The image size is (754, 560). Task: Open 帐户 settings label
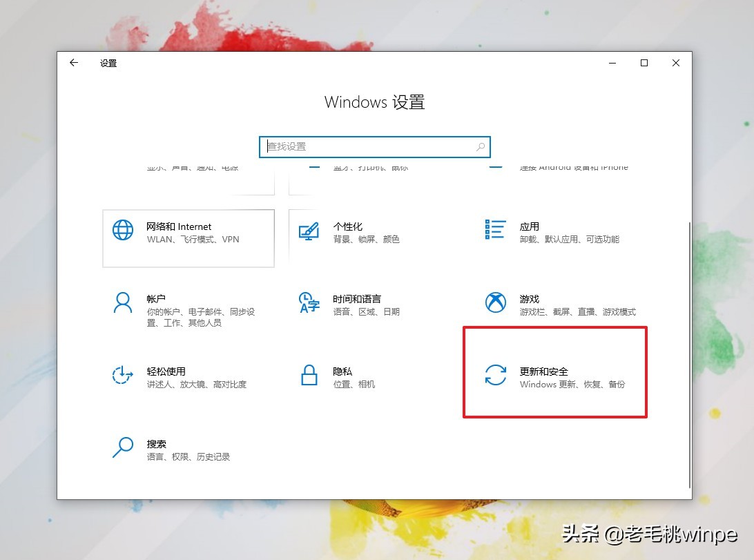(156, 299)
